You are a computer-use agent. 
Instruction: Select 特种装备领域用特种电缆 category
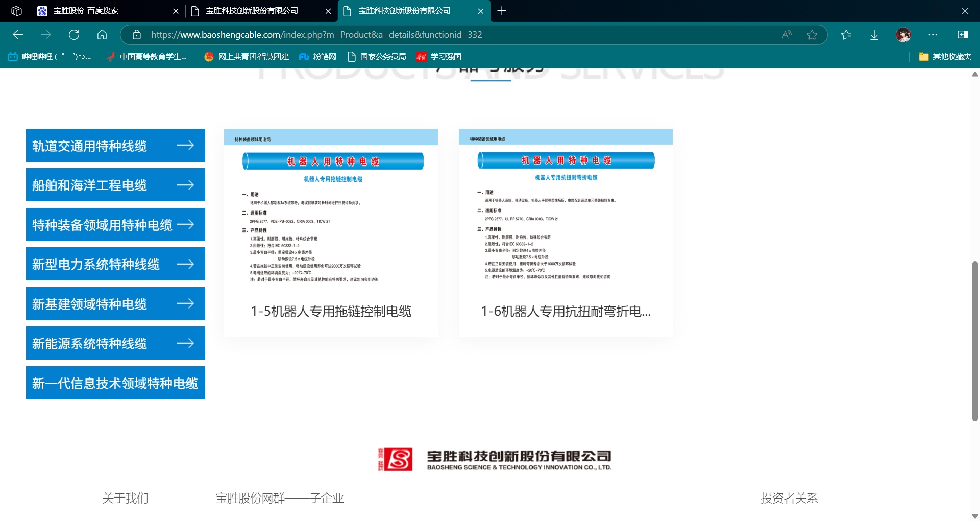tap(115, 225)
